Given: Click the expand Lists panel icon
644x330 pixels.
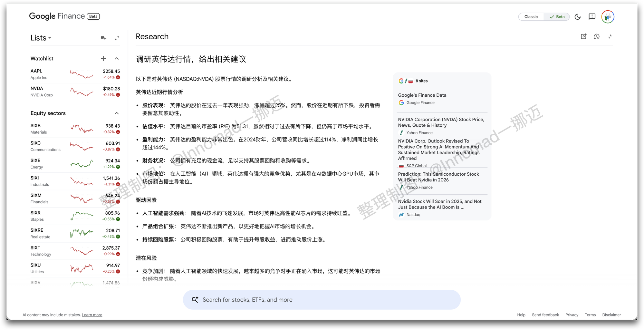Looking at the screenshot, I should (117, 38).
